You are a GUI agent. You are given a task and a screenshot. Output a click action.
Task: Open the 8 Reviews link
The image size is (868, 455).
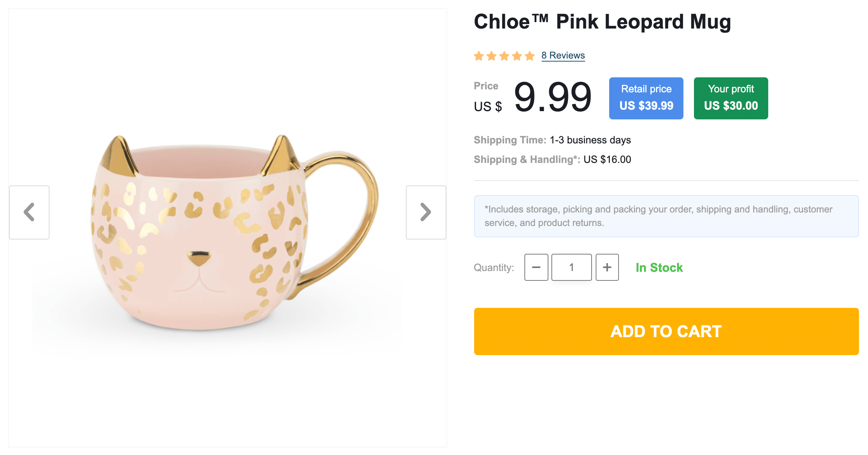click(563, 56)
